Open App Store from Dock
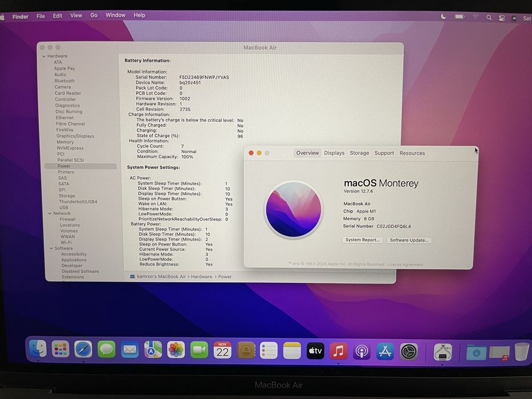Screen dimensions: 532x399 tap(385, 352)
